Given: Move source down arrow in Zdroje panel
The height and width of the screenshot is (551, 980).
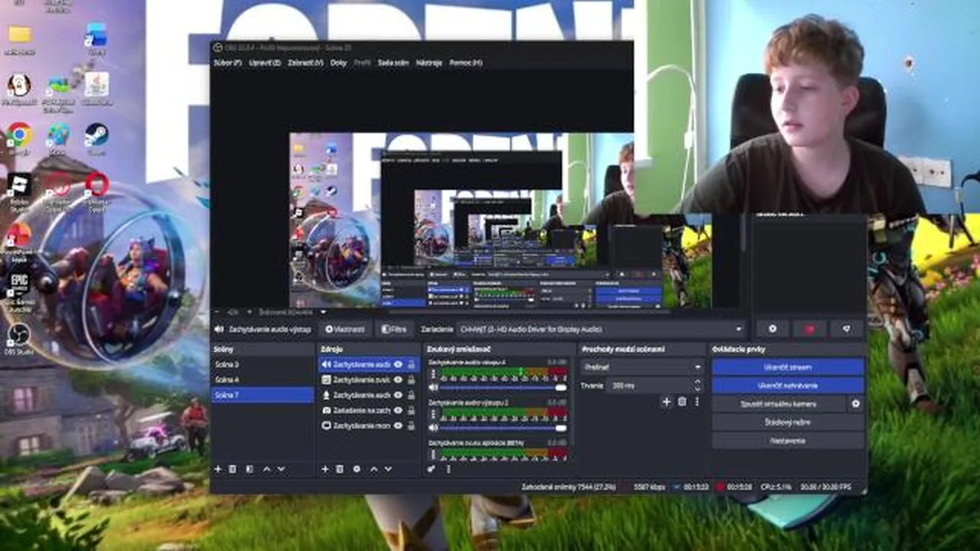Looking at the screenshot, I should pyautogui.click(x=388, y=468).
